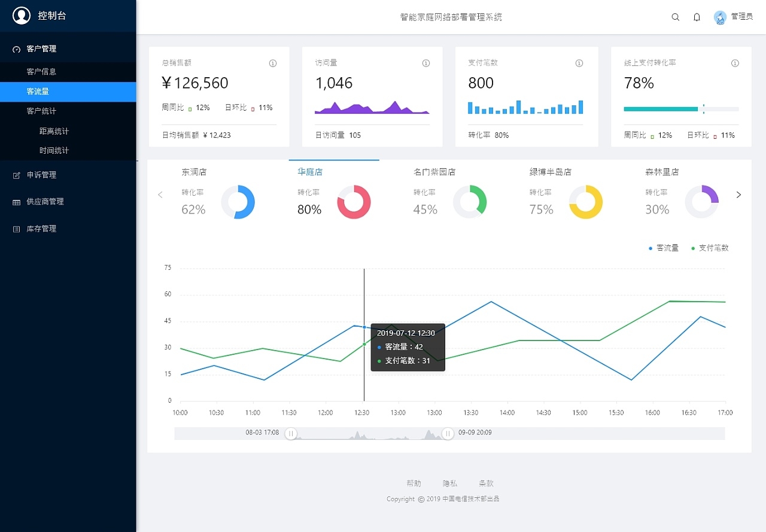Click the right range slider handle

click(x=448, y=434)
